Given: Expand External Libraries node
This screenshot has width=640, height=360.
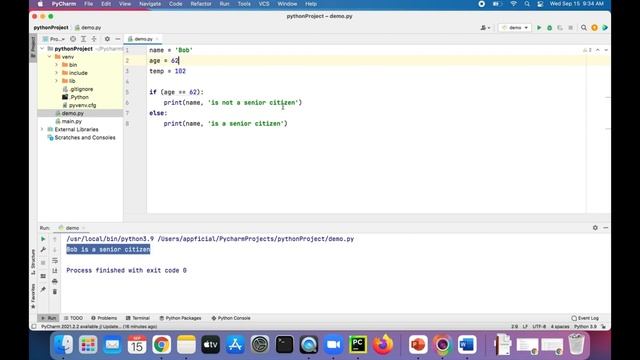Looking at the screenshot, I should (x=42, y=129).
